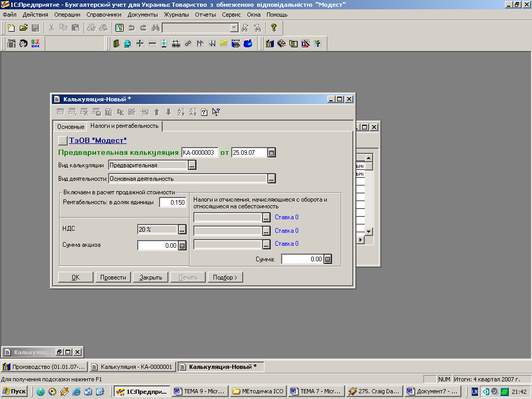532x399 pixels.
Task: Click the Paste clipboard icon
Action: click(x=76, y=28)
